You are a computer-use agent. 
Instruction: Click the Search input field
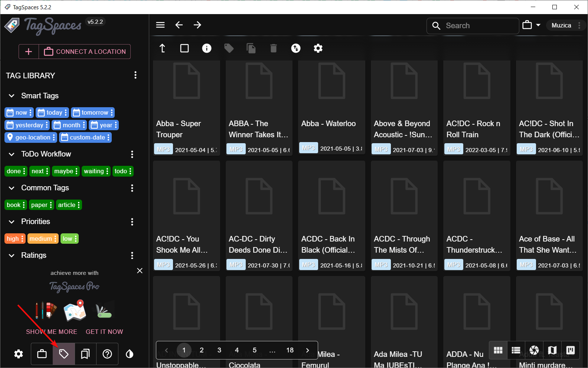(473, 26)
